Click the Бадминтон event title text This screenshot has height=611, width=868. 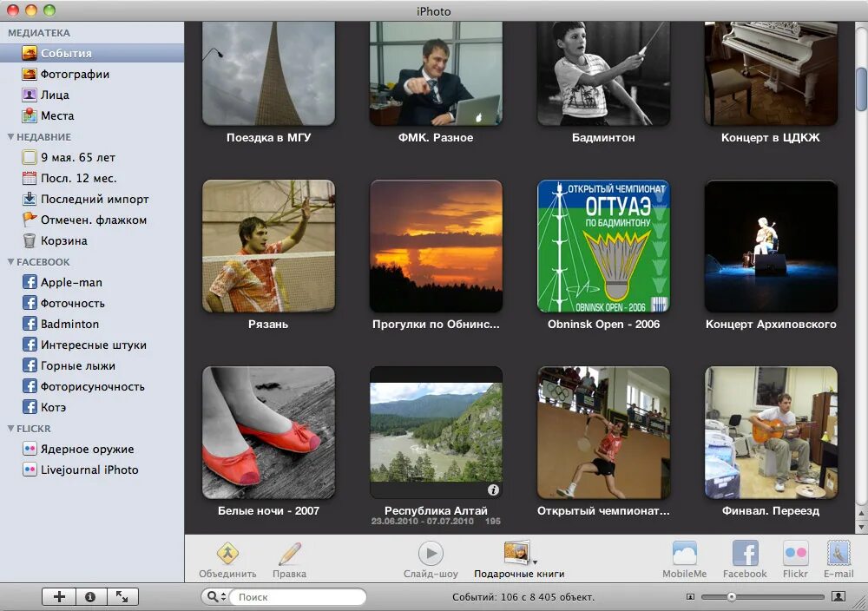click(603, 138)
